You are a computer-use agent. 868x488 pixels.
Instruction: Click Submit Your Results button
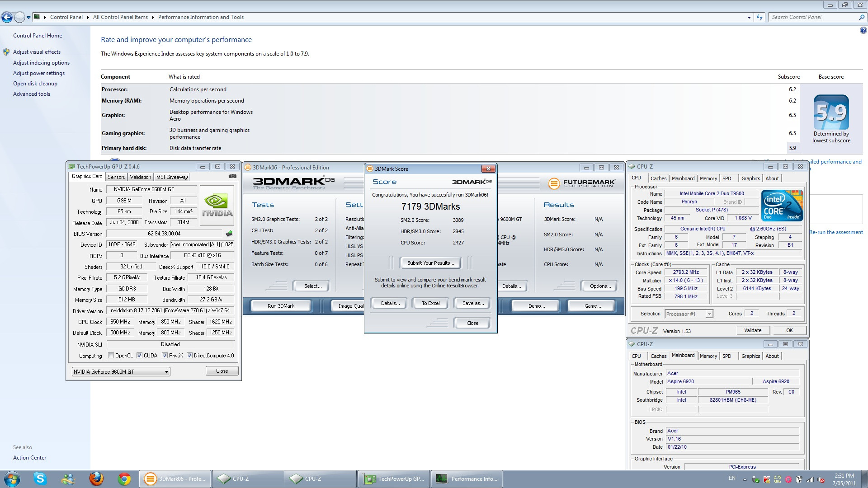(x=429, y=263)
